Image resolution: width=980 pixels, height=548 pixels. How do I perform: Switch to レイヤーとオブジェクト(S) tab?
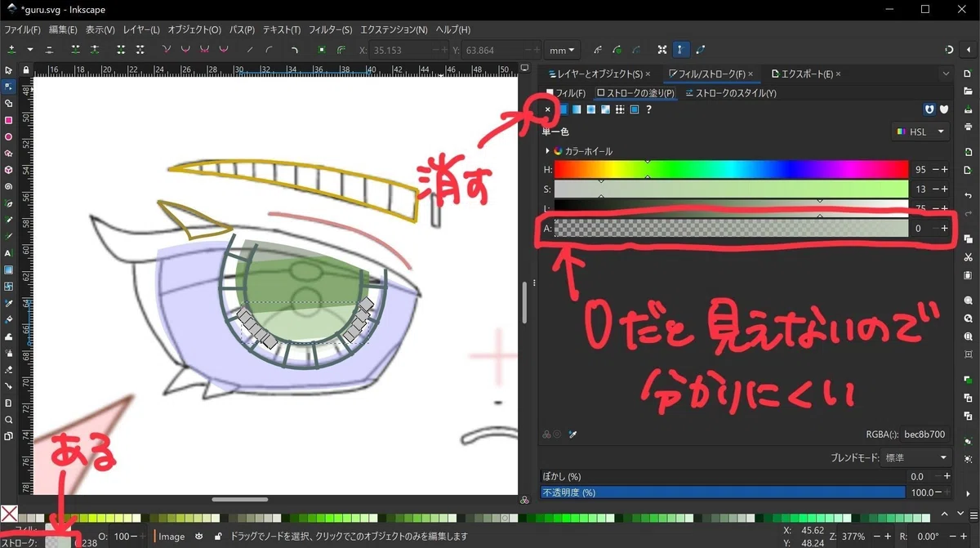coord(595,74)
